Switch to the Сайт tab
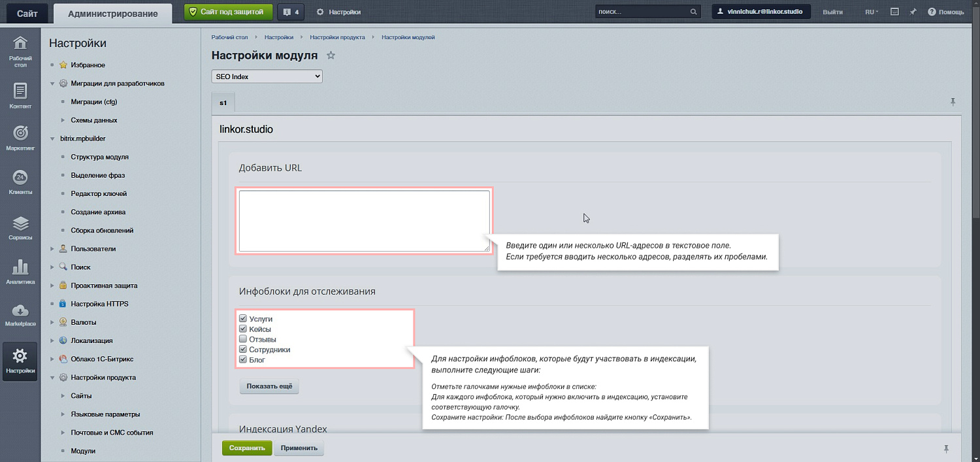 click(27, 13)
